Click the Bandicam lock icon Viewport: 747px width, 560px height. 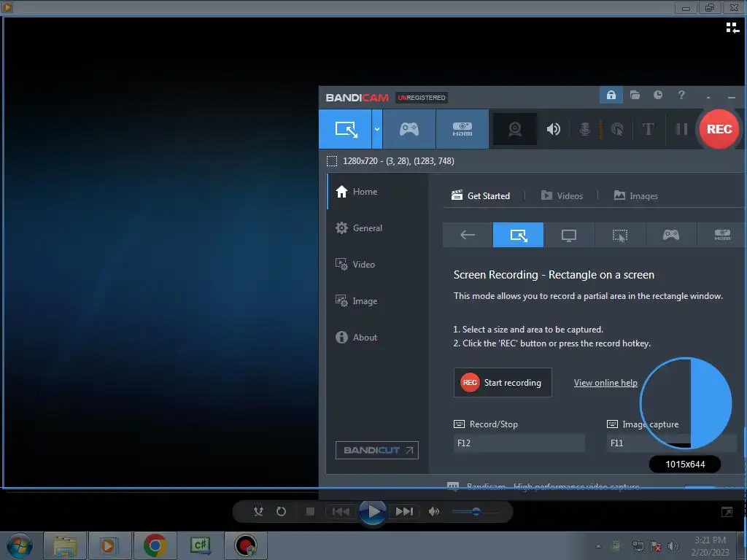click(x=611, y=95)
